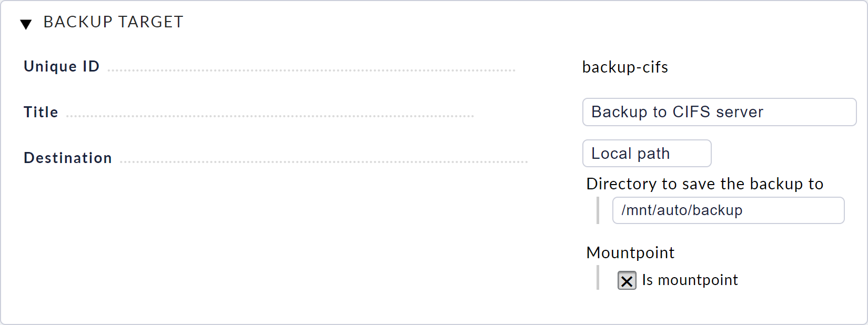Click the Unique ID label
The image size is (868, 325).
click(x=61, y=66)
